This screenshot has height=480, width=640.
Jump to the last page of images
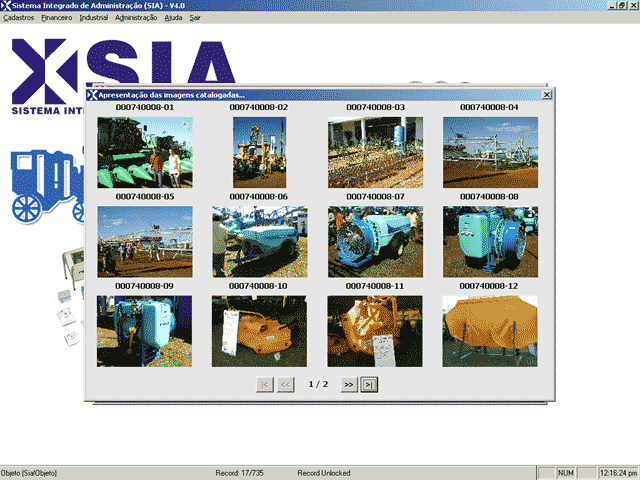coord(369,384)
